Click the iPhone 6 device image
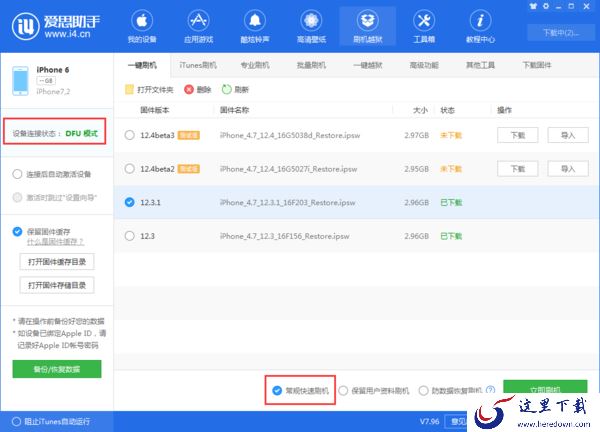Image resolution: width=600 pixels, height=432 pixels. click(x=20, y=81)
